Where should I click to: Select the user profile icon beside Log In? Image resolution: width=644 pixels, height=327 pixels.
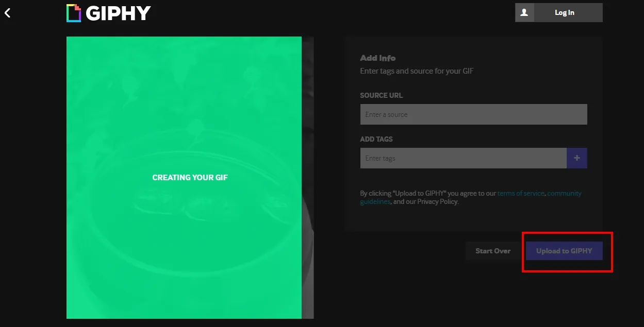[524, 12]
